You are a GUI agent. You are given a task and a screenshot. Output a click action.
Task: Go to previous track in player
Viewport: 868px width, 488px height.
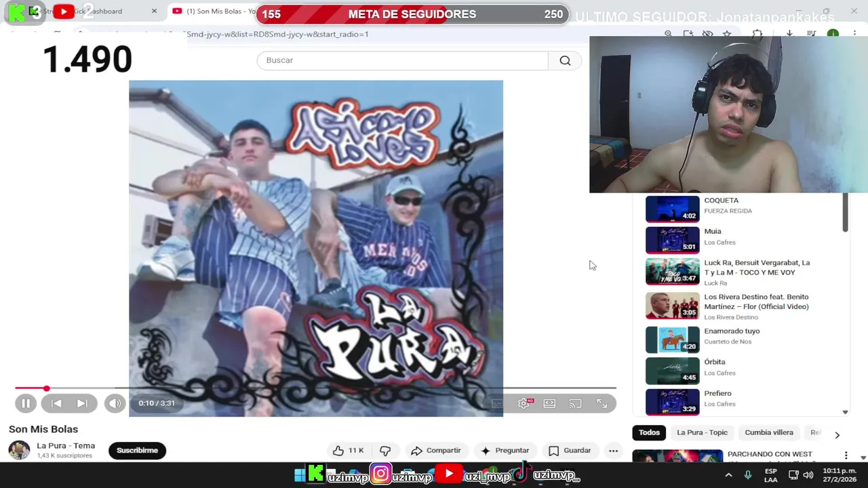click(56, 403)
